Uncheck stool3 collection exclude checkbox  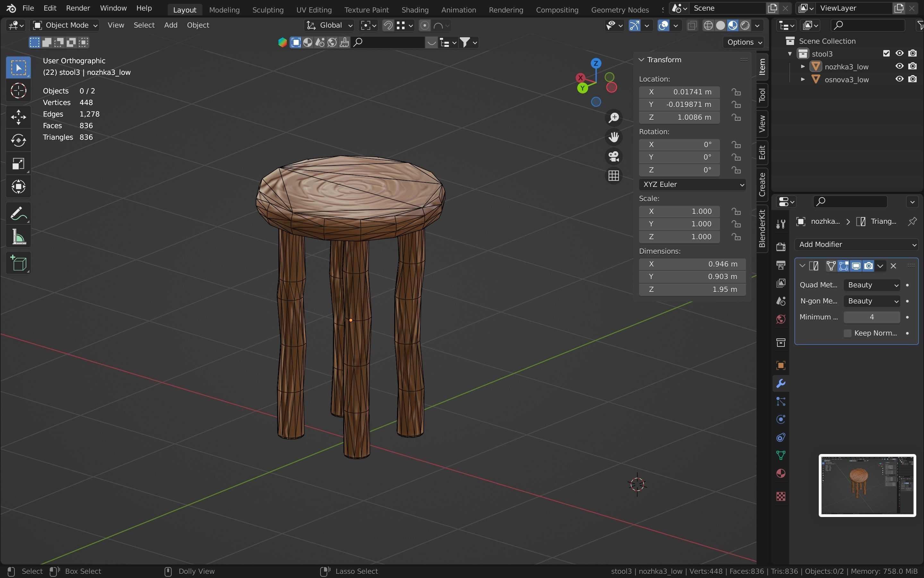[x=886, y=53]
